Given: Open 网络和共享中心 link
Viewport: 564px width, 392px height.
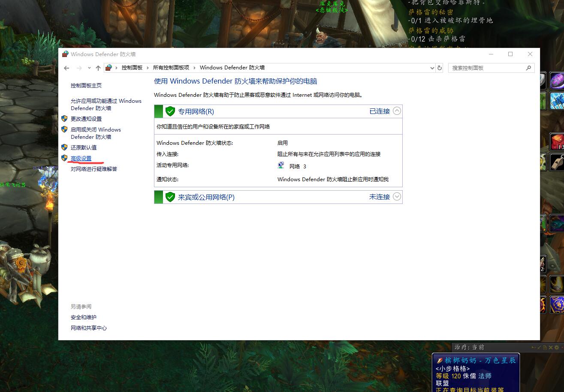Looking at the screenshot, I should [x=89, y=328].
